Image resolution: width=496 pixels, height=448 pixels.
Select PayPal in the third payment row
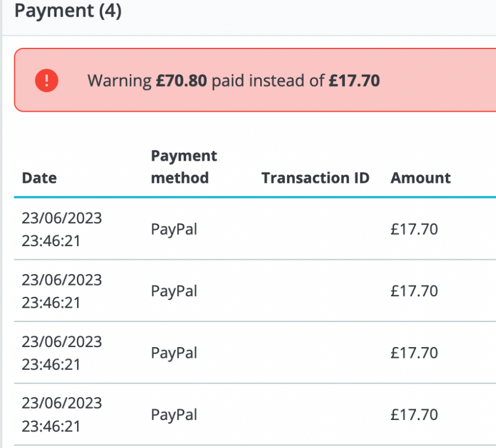point(174,352)
